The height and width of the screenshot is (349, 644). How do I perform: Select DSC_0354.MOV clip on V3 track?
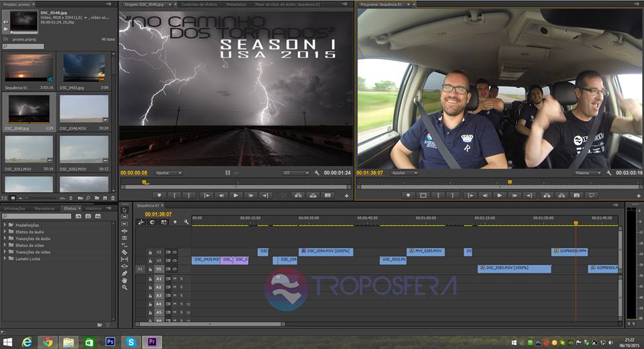(326, 252)
